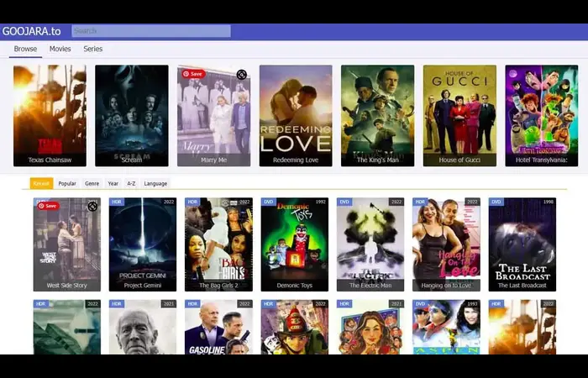The height and width of the screenshot is (378, 588).
Task: Open The Electric Man thumbnail
Action: pyautogui.click(x=370, y=244)
